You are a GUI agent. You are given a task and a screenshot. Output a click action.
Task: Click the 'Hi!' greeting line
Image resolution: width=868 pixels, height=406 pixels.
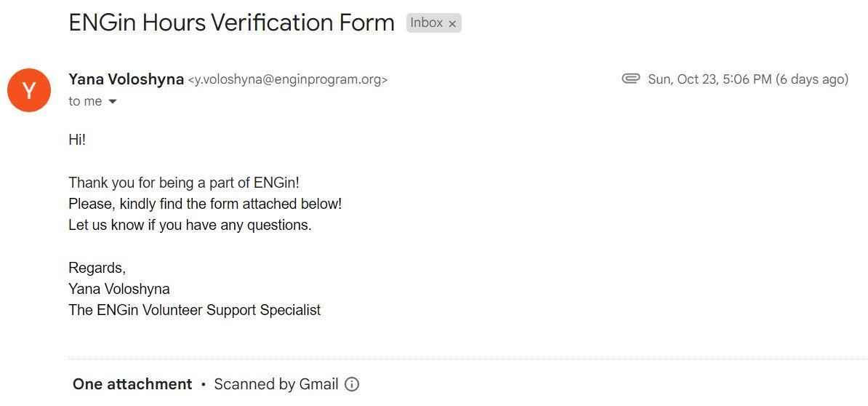77,140
